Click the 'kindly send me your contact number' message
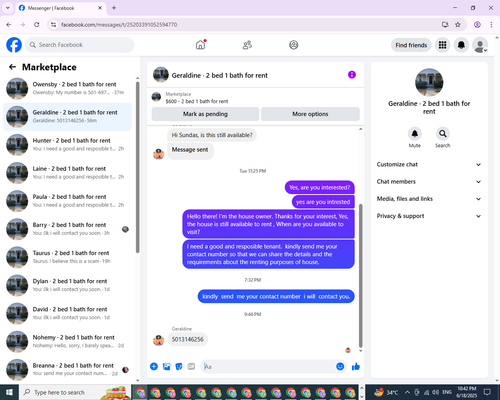500x400 pixels. [x=276, y=296]
